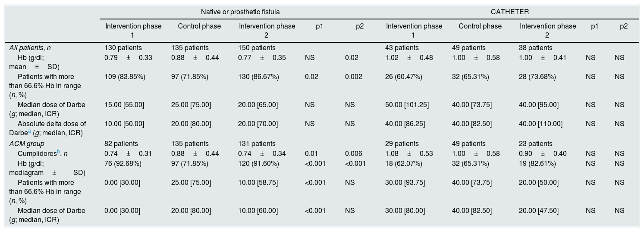Click the '23 patients' cell
644x232 pixels.
tap(535, 143)
